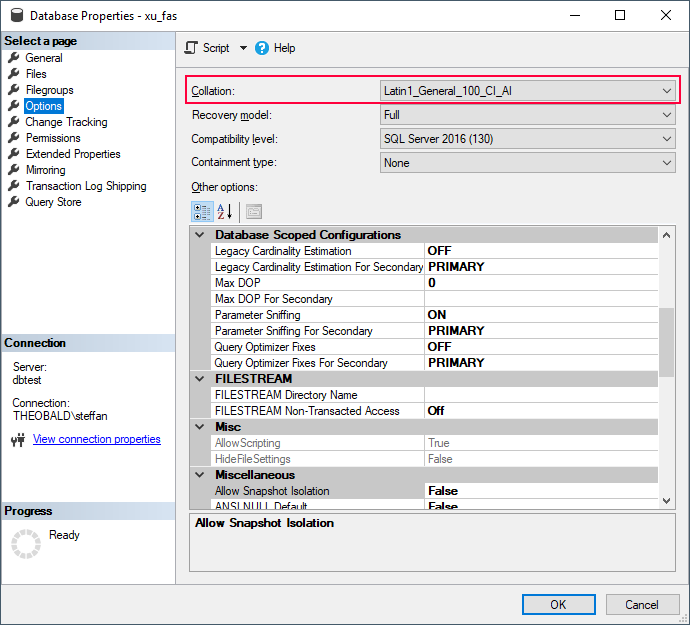Collapse Database Scoped Configurations section
This screenshot has width=690, height=625.
coord(200,235)
